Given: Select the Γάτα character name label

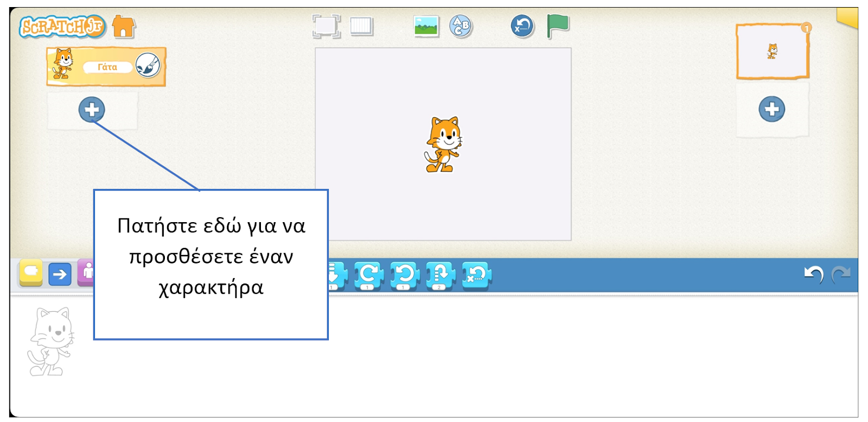Looking at the screenshot, I should point(107,67).
